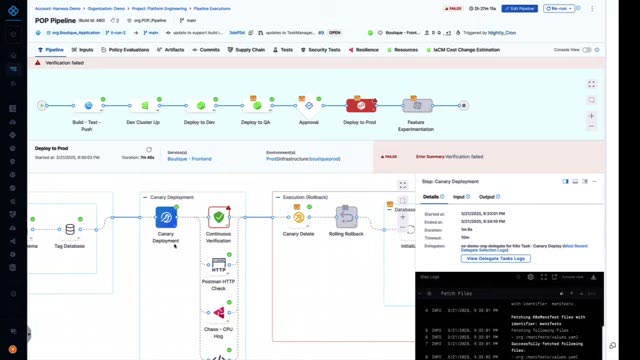The height and width of the screenshot is (360, 640).
Task: Open the Continuous Verification step
Action: [x=219, y=217]
